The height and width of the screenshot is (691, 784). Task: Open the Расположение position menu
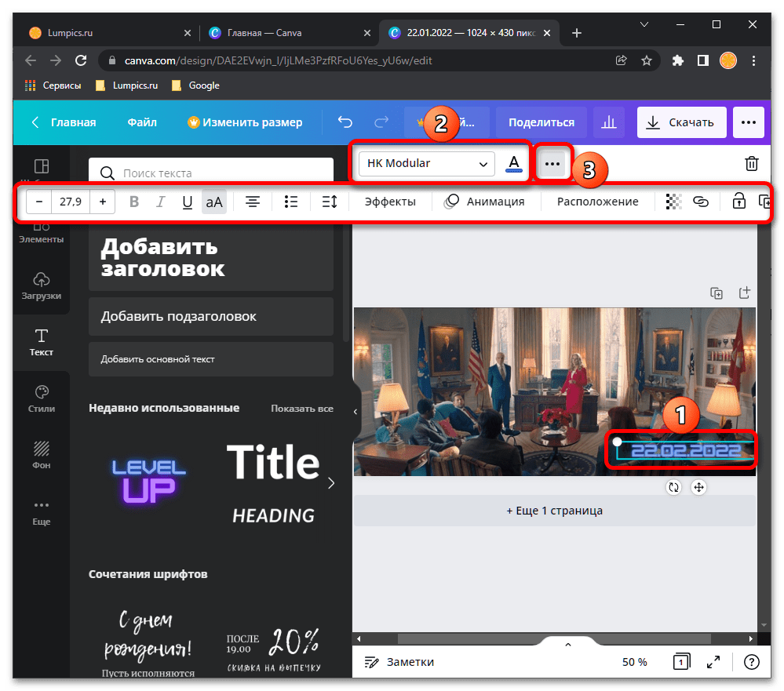(597, 202)
